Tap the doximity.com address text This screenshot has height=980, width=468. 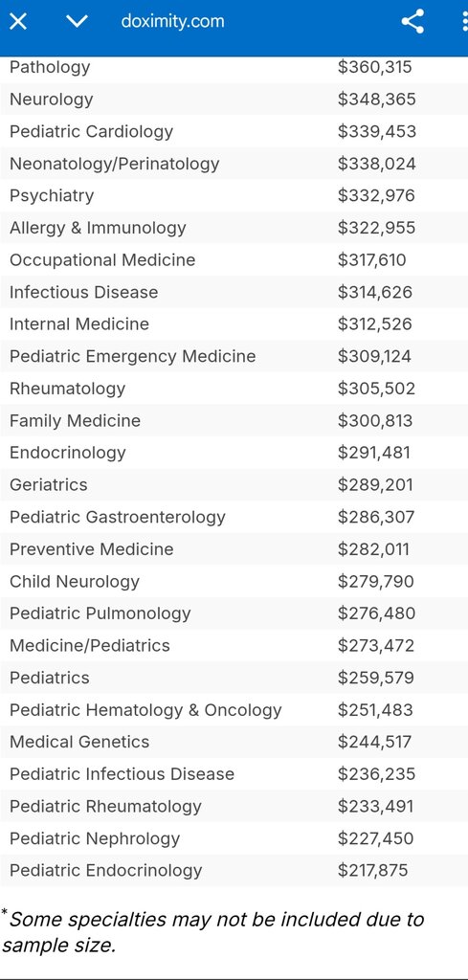tap(172, 22)
